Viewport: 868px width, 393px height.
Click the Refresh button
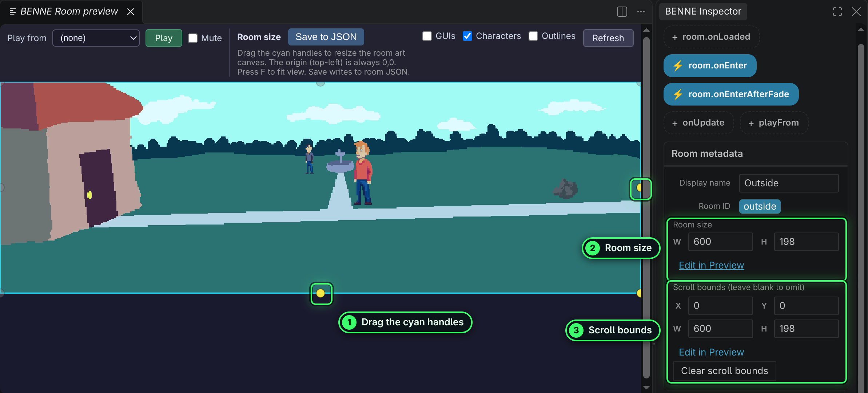[x=608, y=38]
